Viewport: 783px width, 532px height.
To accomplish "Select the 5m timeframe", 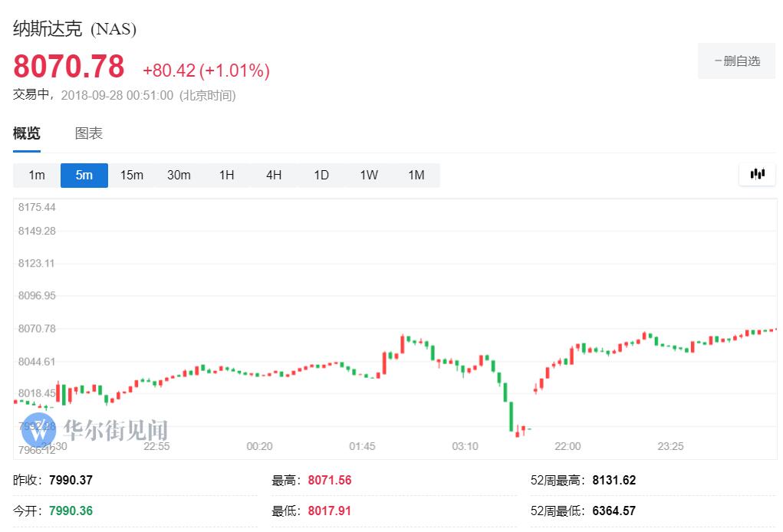I will [x=84, y=176].
